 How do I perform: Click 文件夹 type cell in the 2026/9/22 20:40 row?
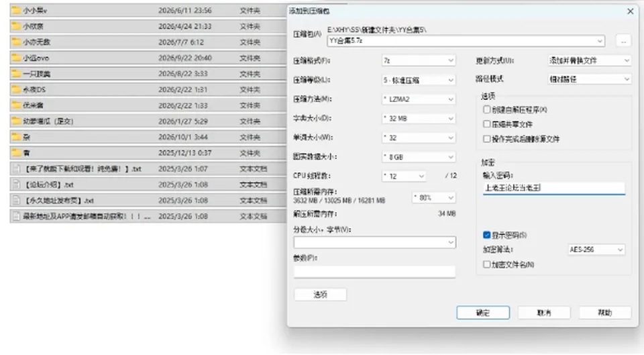[250, 58]
